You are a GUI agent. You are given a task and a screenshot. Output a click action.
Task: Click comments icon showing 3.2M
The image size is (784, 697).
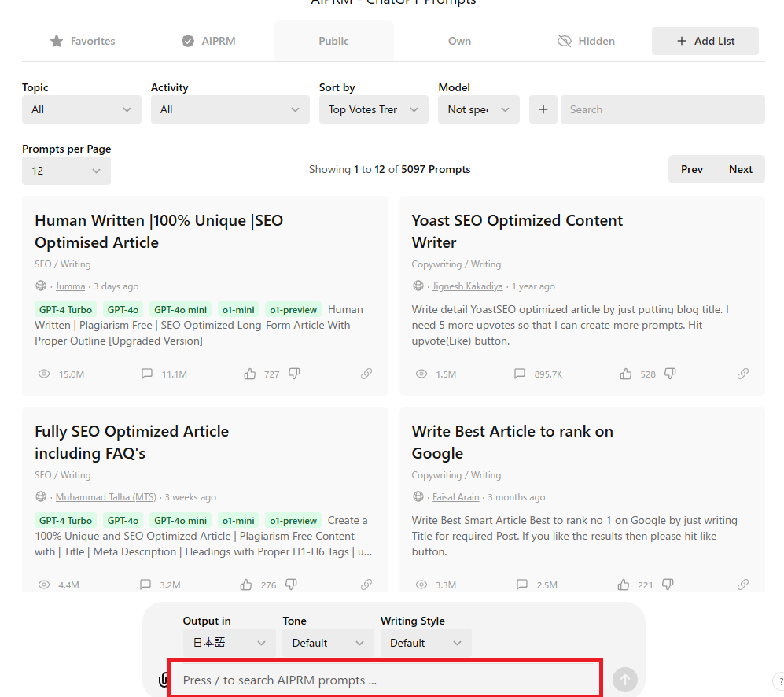(145, 585)
